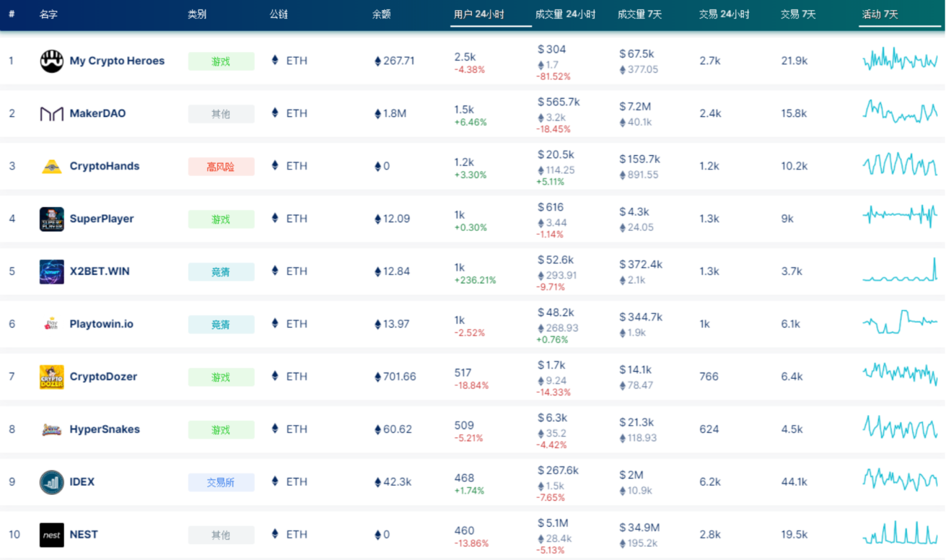This screenshot has width=946, height=560.
Task: Click the 高风险 category tag for CryptoHands
Action: (221, 167)
